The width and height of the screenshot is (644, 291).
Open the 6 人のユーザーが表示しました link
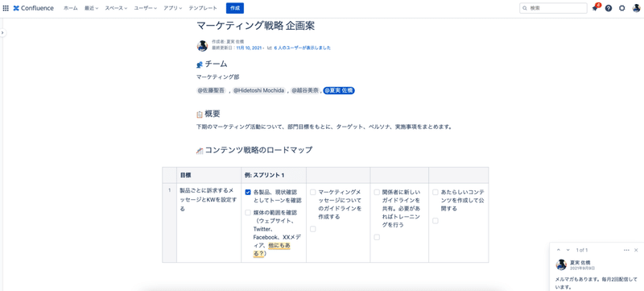click(x=303, y=48)
